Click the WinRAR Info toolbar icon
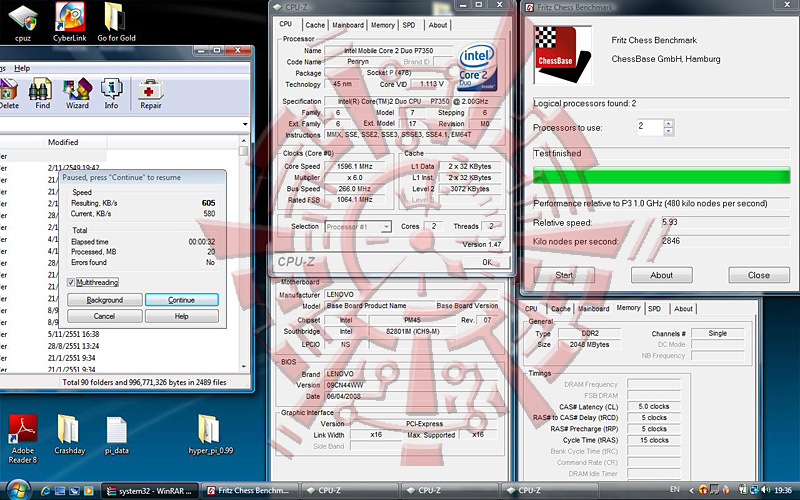The height and width of the screenshot is (500, 800). 111,94
